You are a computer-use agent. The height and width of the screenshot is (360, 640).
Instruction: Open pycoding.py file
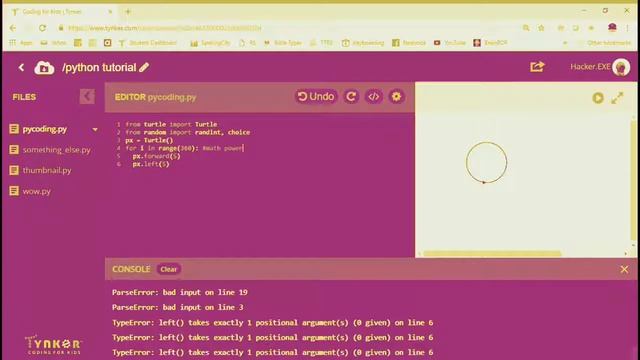45,129
